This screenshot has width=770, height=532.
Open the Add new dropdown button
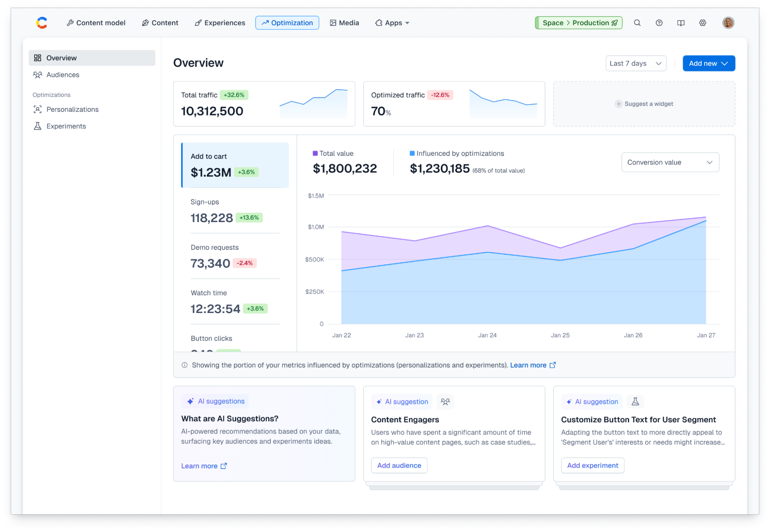pyautogui.click(x=708, y=64)
